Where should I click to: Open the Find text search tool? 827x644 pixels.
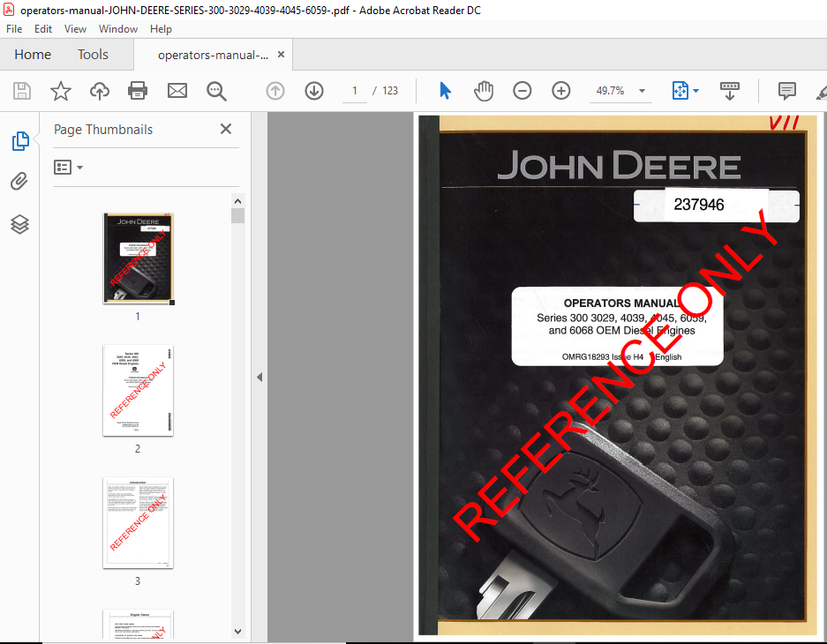pos(216,91)
